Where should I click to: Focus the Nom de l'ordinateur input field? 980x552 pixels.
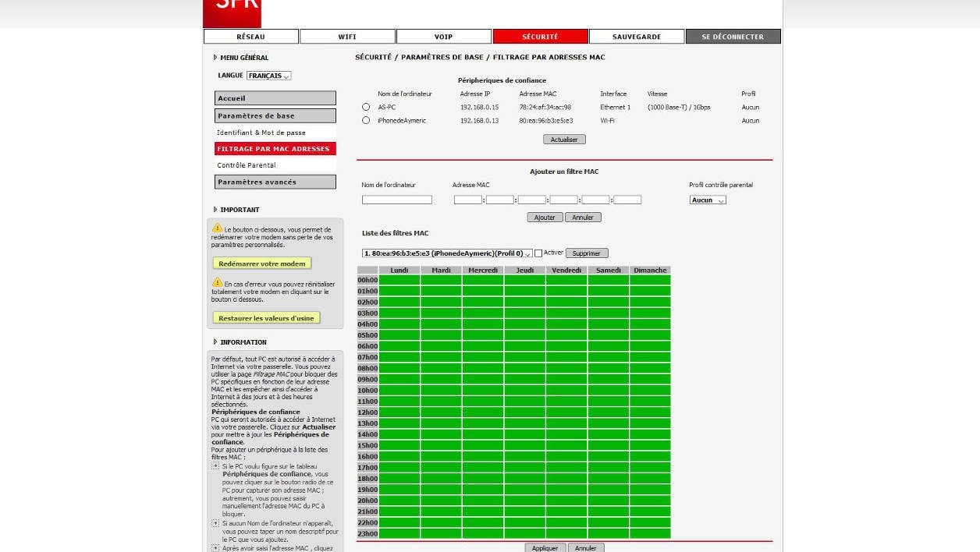pos(396,200)
